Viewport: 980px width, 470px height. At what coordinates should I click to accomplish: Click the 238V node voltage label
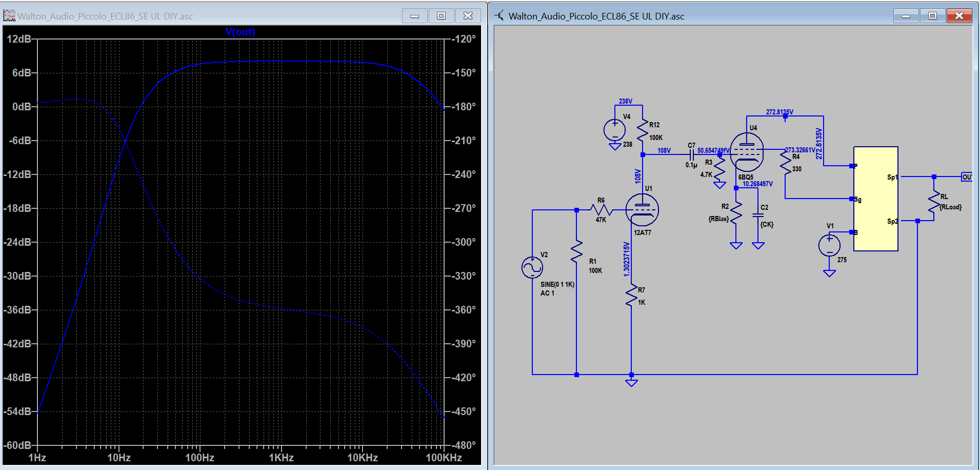[626, 101]
